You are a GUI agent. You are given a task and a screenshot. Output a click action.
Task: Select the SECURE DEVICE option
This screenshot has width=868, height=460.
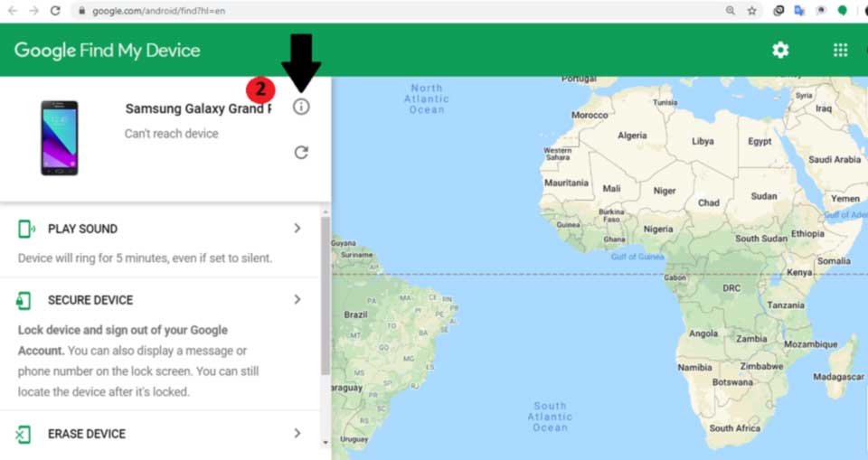161,345
